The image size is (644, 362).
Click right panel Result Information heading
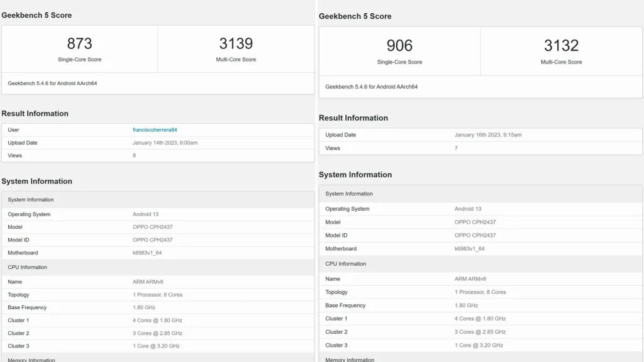point(353,118)
